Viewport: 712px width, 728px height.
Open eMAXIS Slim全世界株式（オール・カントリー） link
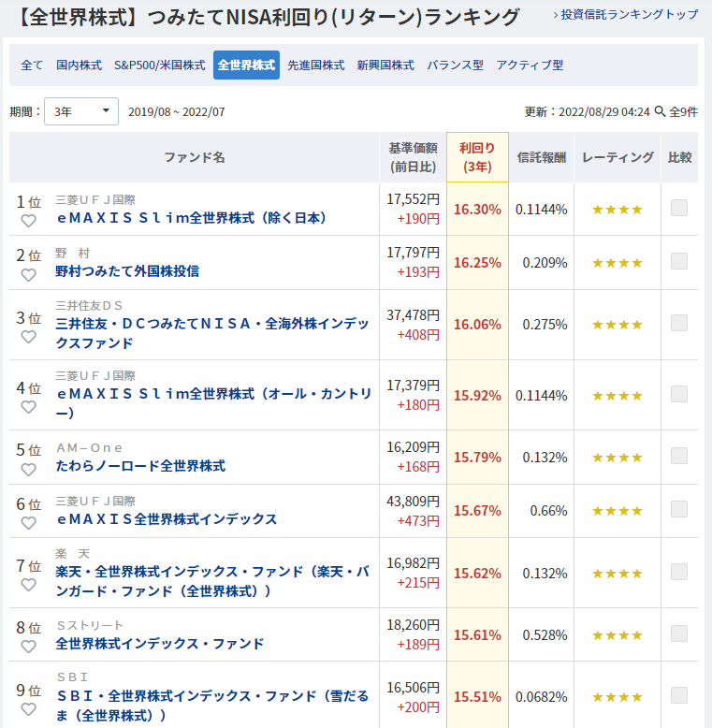click(213, 403)
